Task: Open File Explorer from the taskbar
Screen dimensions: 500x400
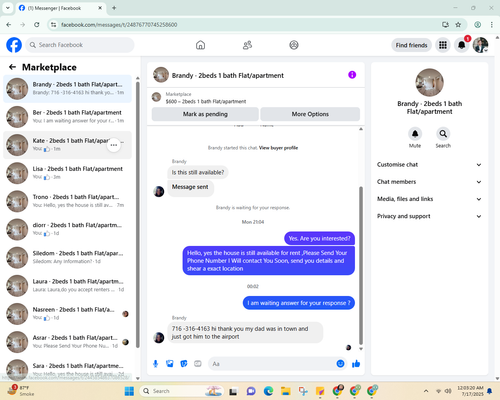Action: coord(286,391)
